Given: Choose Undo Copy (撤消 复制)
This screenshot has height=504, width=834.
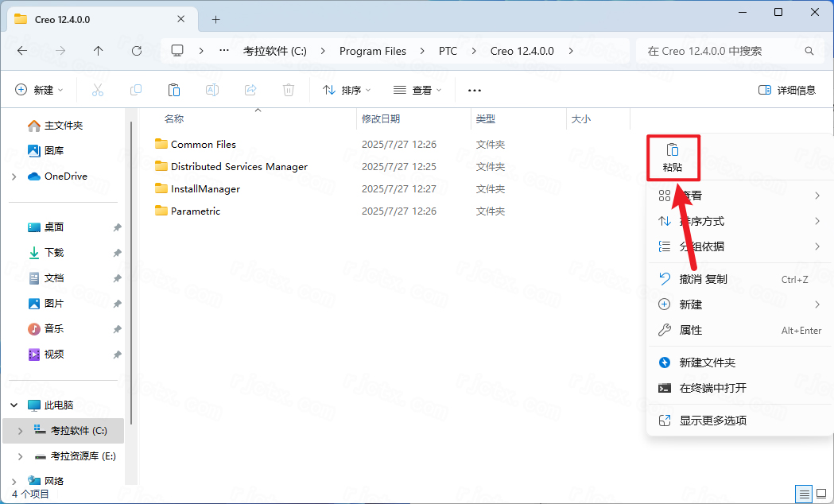Looking at the screenshot, I should pos(739,279).
